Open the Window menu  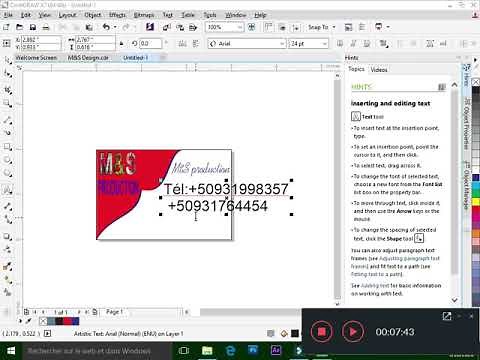pos(235,15)
